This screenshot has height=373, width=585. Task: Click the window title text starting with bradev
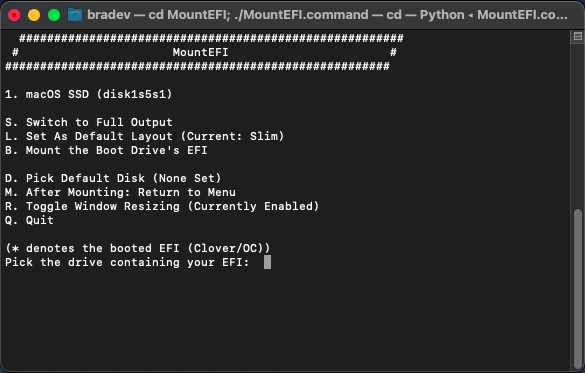tap(327, 15)
